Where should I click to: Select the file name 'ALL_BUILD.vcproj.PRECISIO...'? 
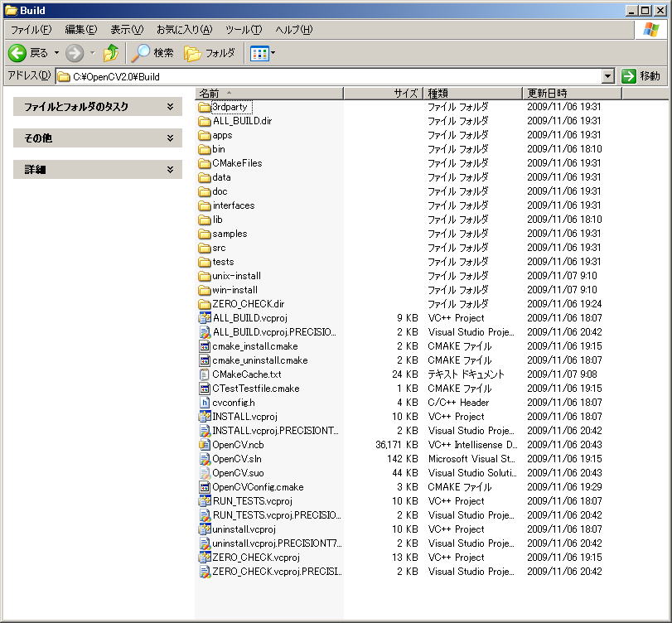coord(274,332)
